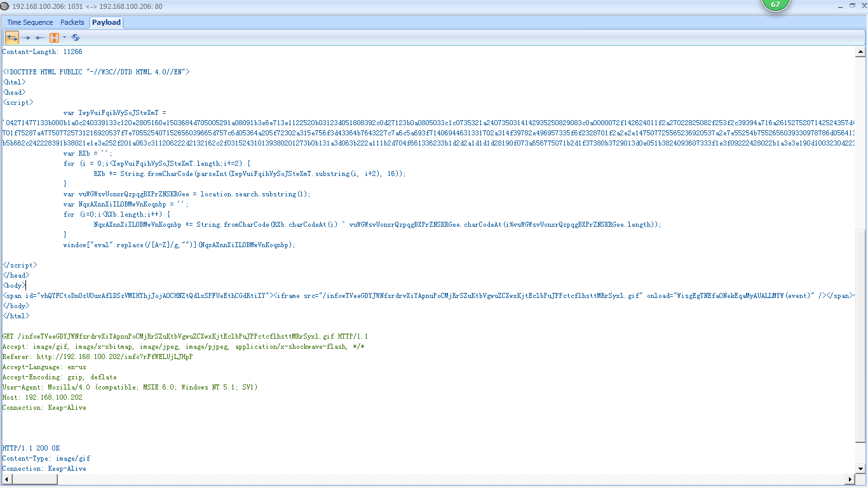Click the var NqxAXnnXiILOBMwVnKoqnbp = '' line
868x488 pixels.
[126, 204]
